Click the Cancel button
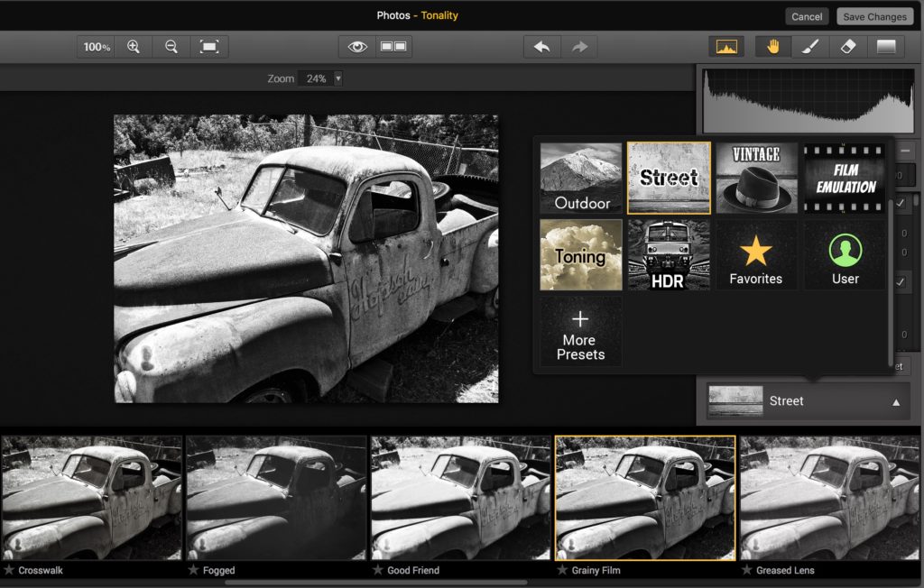Viewport: 924px width, 588px height. click(x=806, y=15)
